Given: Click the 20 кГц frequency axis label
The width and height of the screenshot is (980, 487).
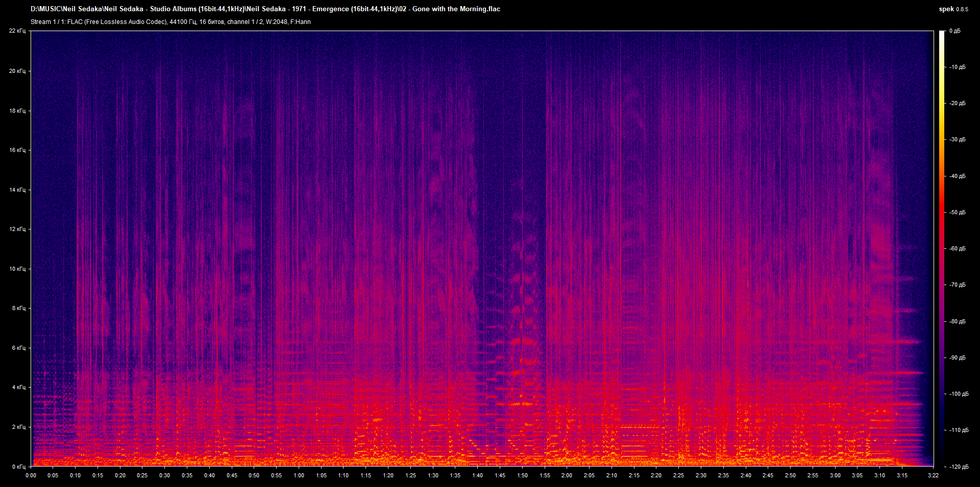Looking at the screenshot, I should point(17,71).
